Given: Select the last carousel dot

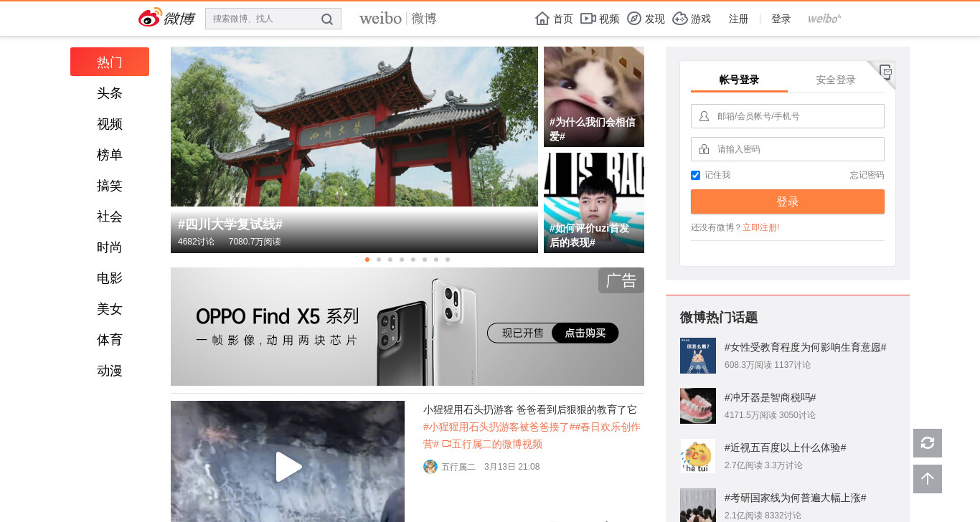Looking at the screenshot, I should click(448, 260).
